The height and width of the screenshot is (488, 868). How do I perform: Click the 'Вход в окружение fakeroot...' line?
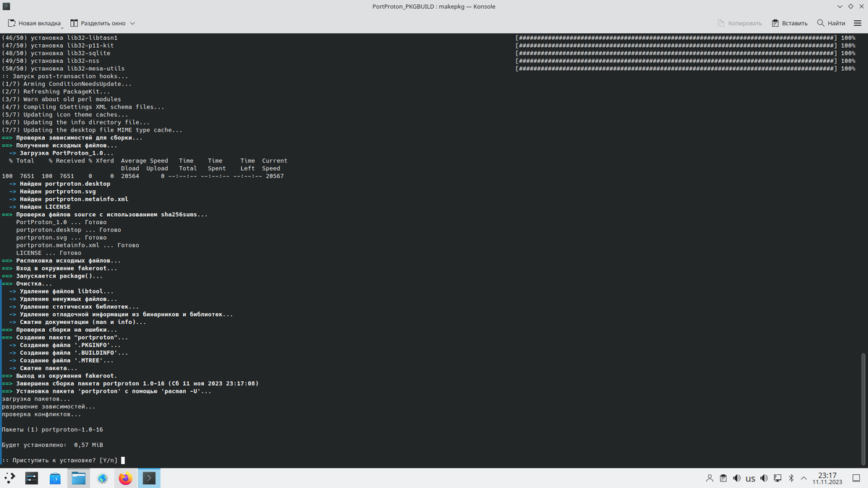(x=59, y=268)
